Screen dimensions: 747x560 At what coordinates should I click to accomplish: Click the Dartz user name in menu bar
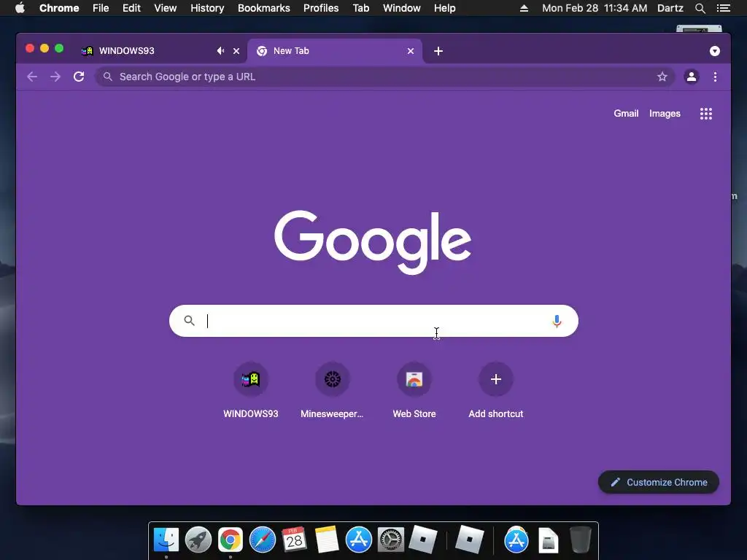[670, 8]
